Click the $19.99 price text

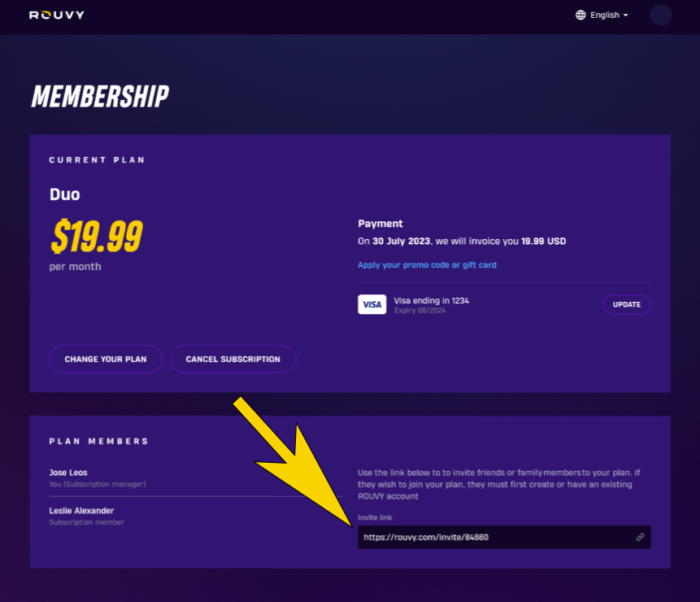97,237
